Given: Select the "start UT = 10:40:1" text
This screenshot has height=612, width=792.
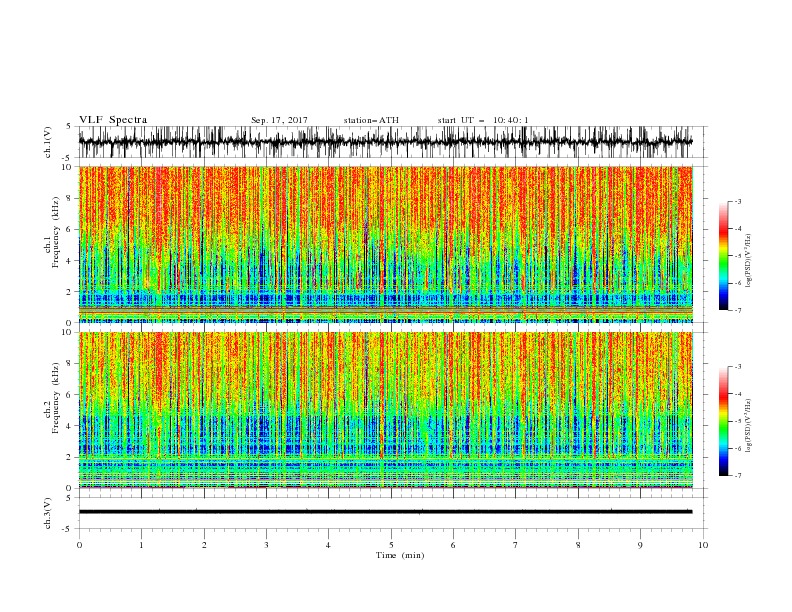Looking at the screenshot, I should click(x=483, y=120).
